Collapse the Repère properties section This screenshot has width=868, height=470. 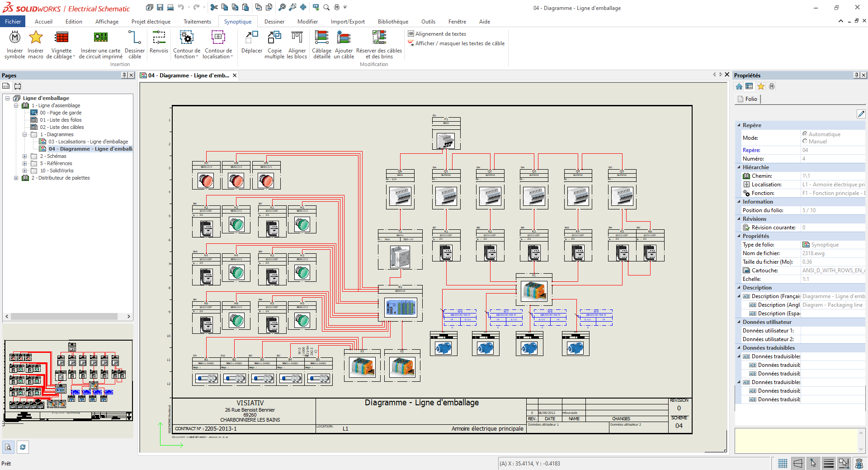[739, 125]
